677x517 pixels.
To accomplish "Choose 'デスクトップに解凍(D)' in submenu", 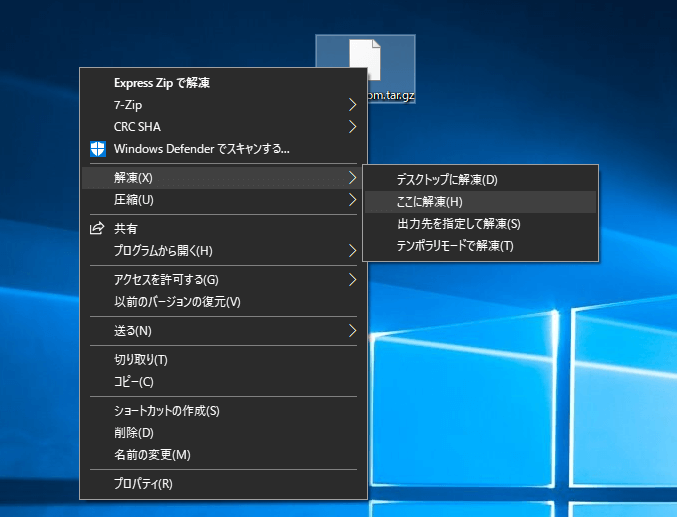I will click(481, 180).
